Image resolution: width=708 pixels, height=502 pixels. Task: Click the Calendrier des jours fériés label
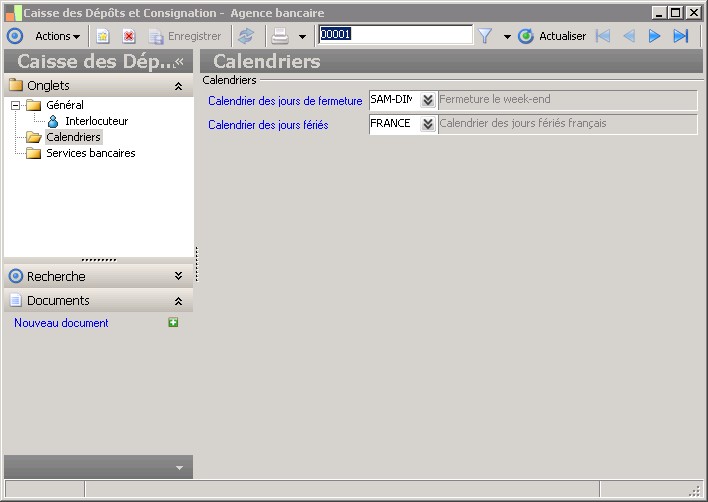click(268, 125)
